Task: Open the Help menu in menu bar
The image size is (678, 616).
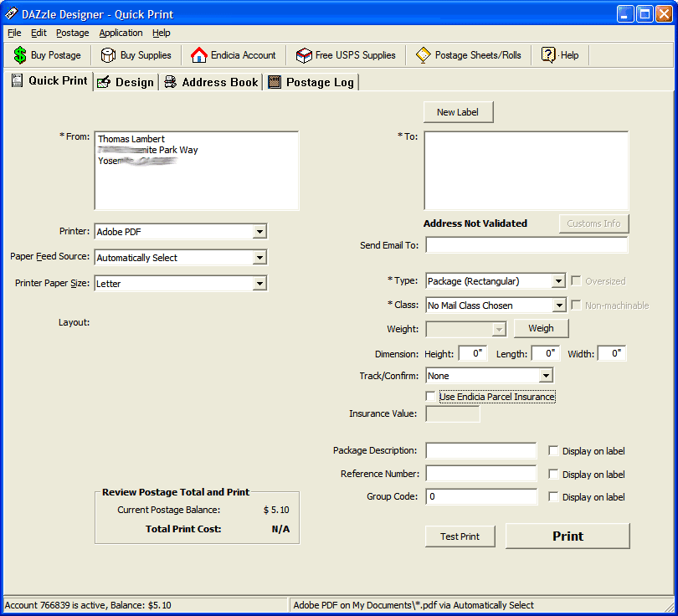Action: (x=162, y=33)
